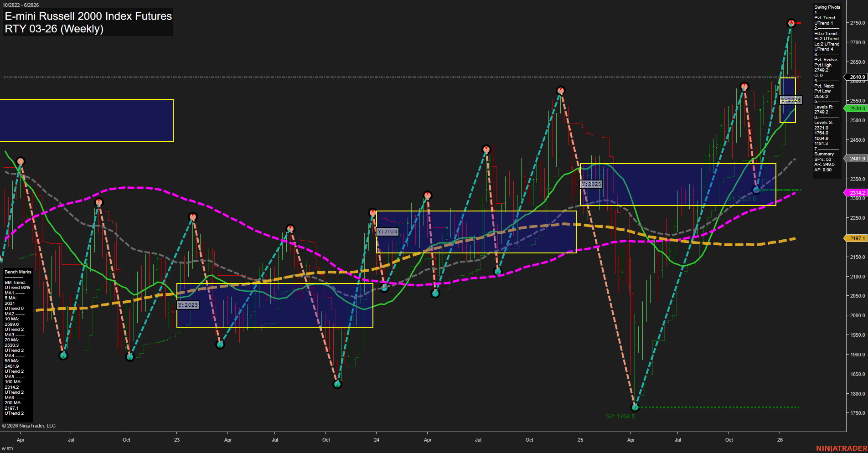The image size is (868, 453).
Task: Click the Y:2026 range label near the top right
Action: [x=791, y=99]
